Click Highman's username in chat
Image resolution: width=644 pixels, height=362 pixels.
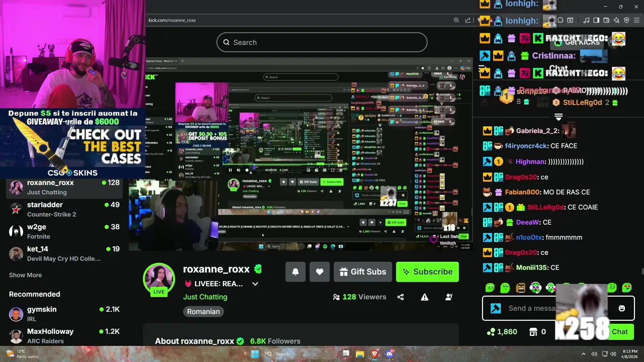[x=531, y=162]
